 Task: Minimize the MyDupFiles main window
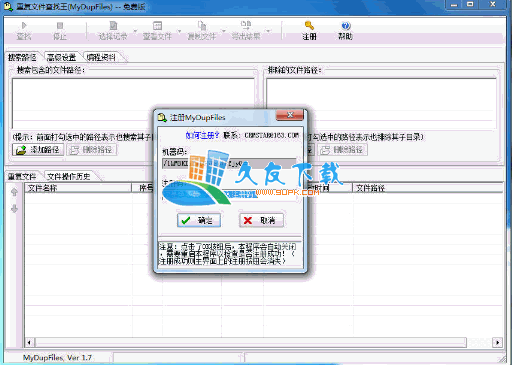point(454,4)
